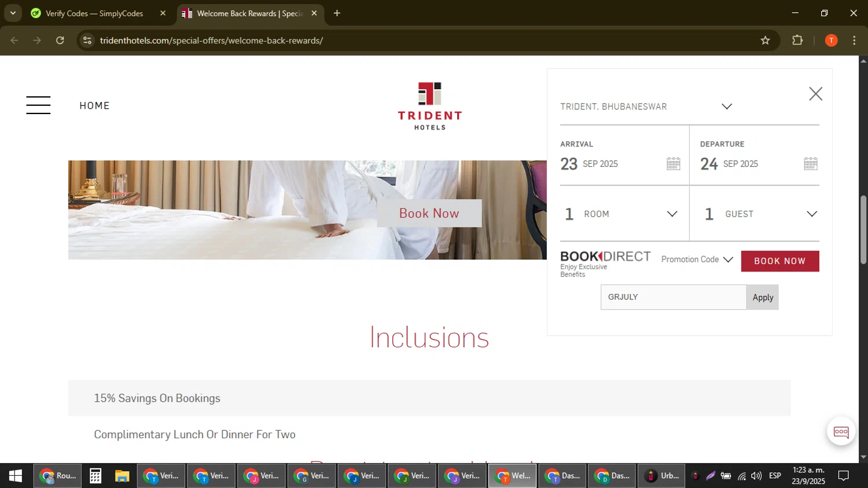Click the page vertical scrollbar thumb

(x=863, y=230)
